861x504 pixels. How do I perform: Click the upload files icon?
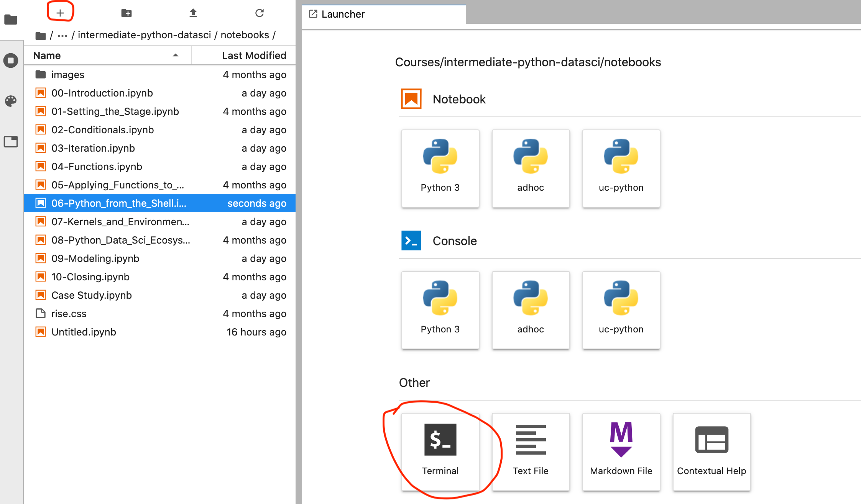193,13
